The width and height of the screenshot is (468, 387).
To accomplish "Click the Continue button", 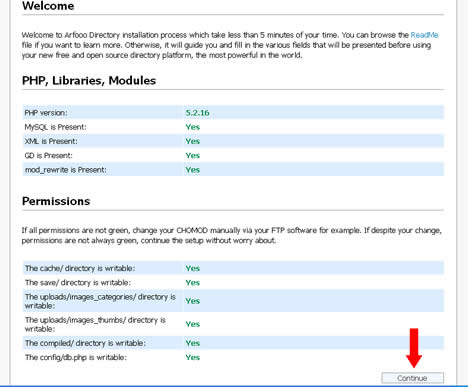I will pos(413,378).
